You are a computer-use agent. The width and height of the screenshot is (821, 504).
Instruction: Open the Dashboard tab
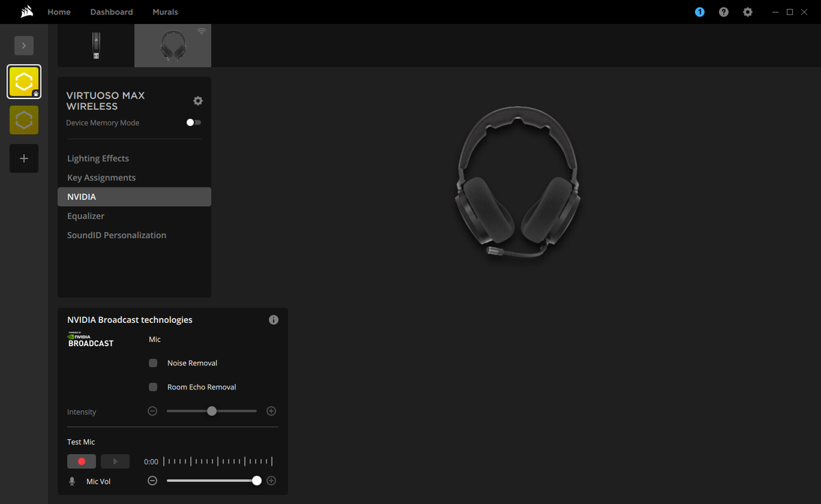pyautogui.click(x=112, y=12)
